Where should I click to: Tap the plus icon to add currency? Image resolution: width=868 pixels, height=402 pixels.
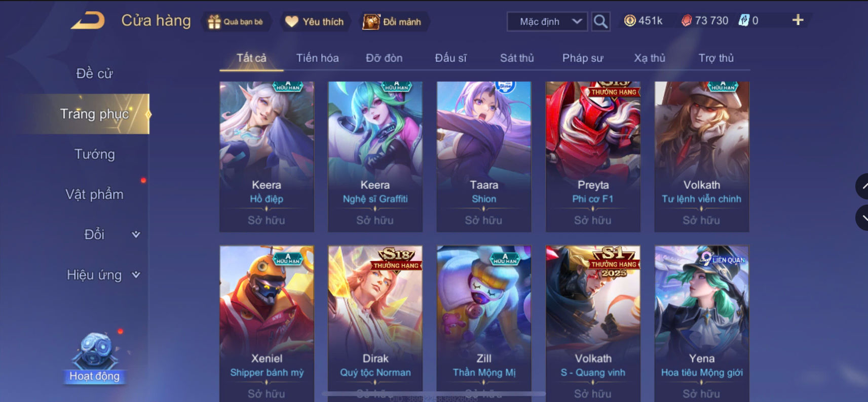[x=798, y=20]
